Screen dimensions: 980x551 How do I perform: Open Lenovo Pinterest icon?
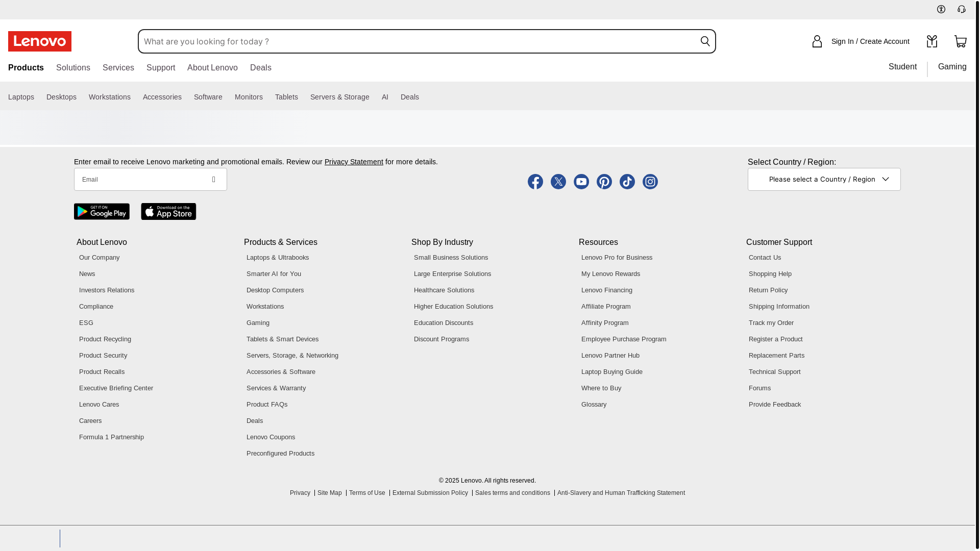(x=604, y=182)
